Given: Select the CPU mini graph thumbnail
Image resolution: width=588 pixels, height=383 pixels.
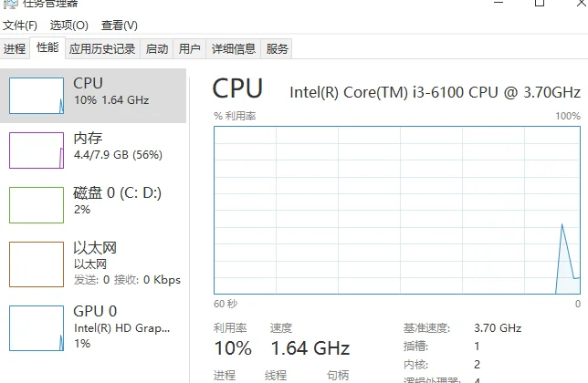Looking at the screenshot, I should pos(37,95).
